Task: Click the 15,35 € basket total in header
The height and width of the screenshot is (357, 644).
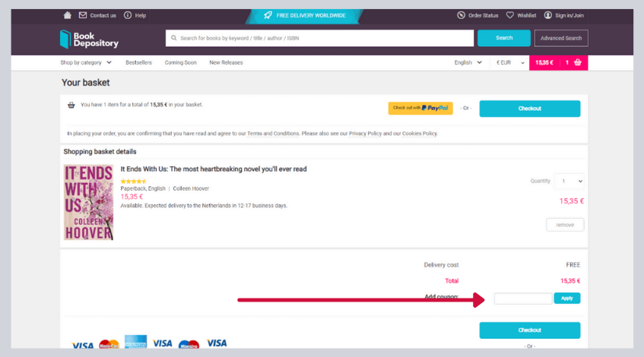Action: (x=544, y=62)
